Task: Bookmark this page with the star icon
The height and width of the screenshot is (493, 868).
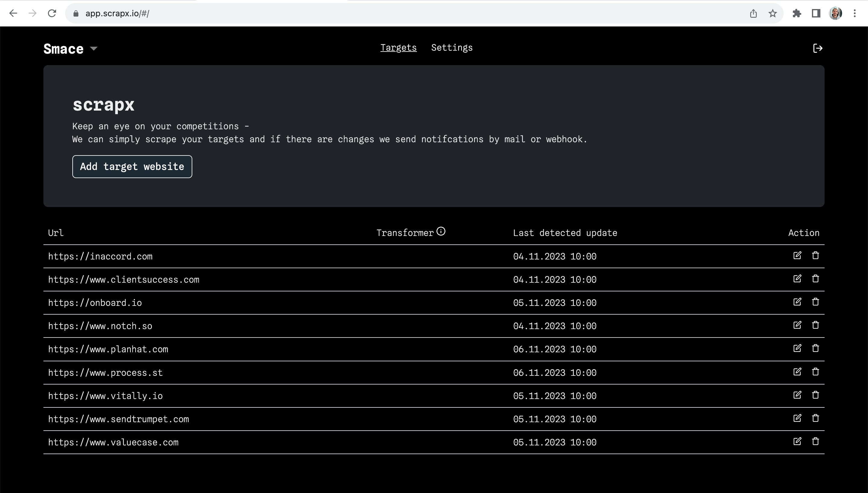Action: point(772,14)
